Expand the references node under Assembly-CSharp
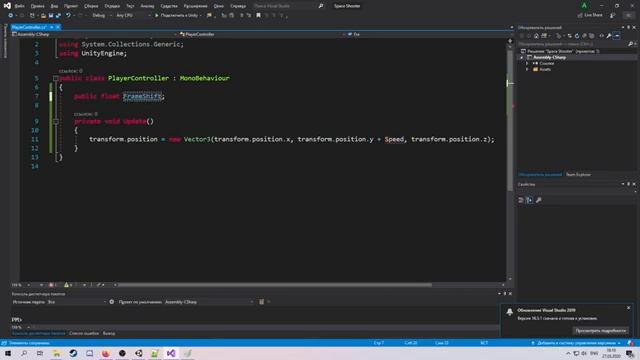 527,64
